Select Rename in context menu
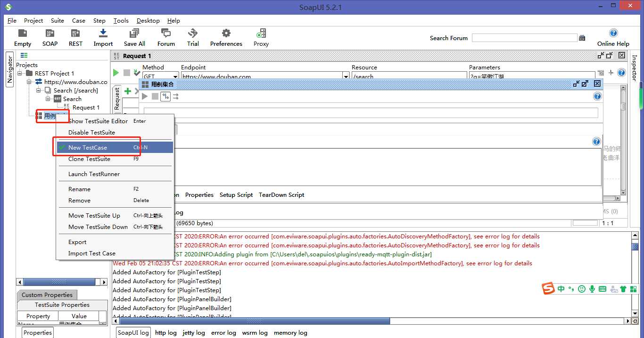Screen dimensions: 644x338 pos(115,189)
